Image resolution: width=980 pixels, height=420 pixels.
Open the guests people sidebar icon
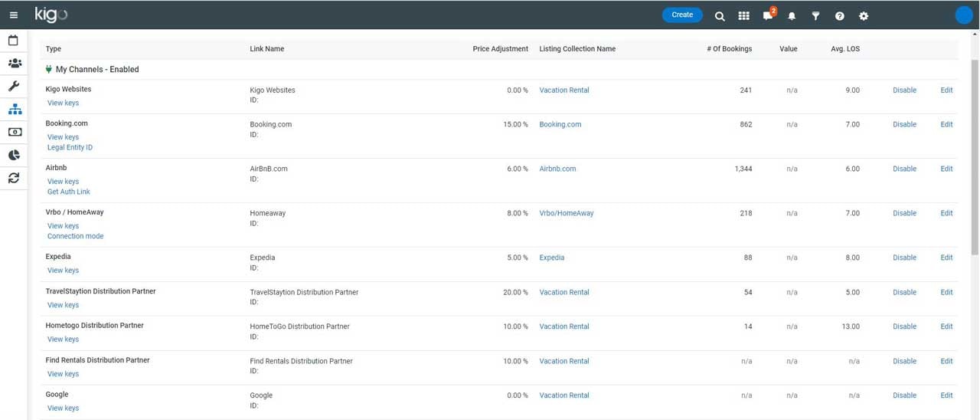pyautogui.click(x=15, y=64)
